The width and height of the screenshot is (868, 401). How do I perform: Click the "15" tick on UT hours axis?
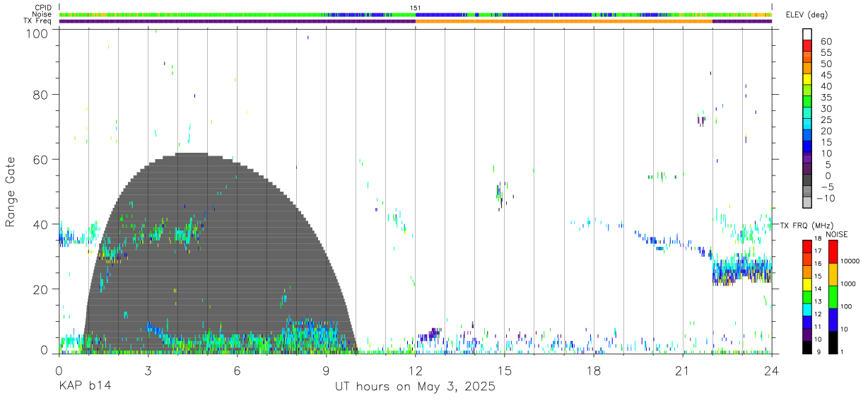tap(505, 371)
